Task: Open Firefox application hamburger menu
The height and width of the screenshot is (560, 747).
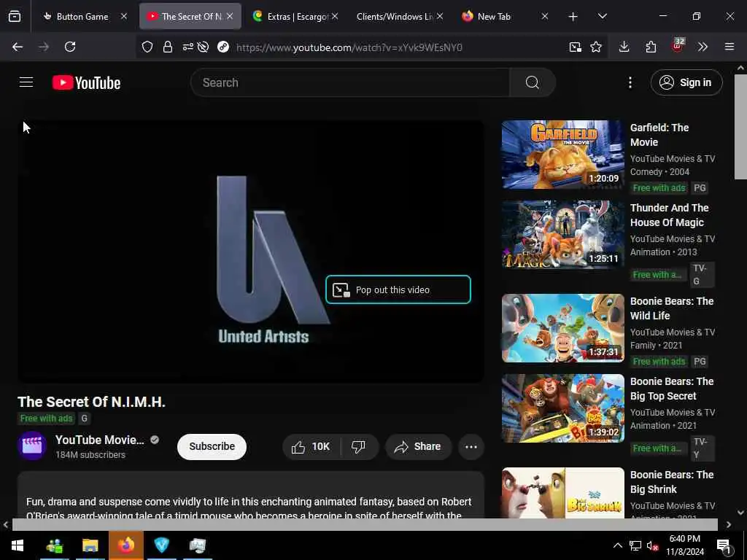Action: tap(729, 47)
